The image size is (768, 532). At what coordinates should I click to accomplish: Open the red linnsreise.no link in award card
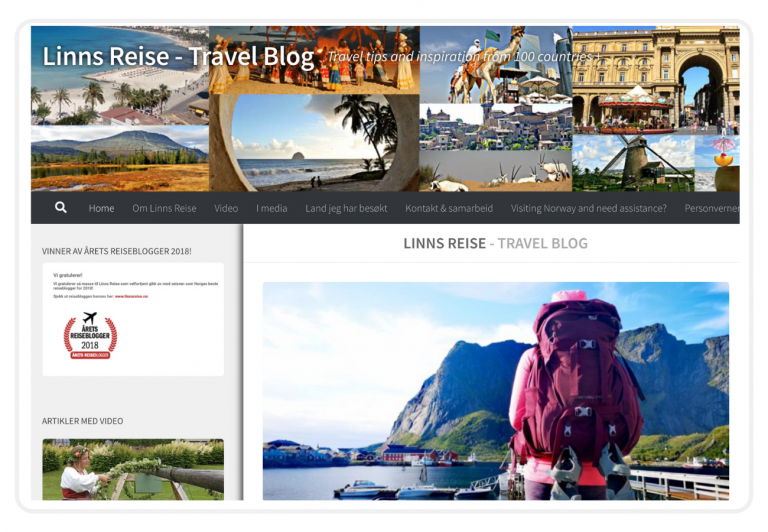(131, 296)
